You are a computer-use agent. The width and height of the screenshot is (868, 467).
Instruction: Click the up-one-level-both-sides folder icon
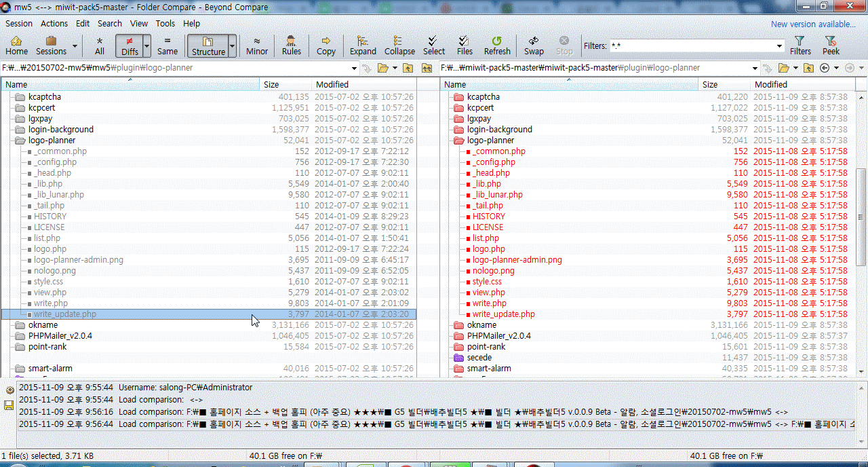(427, 68)
